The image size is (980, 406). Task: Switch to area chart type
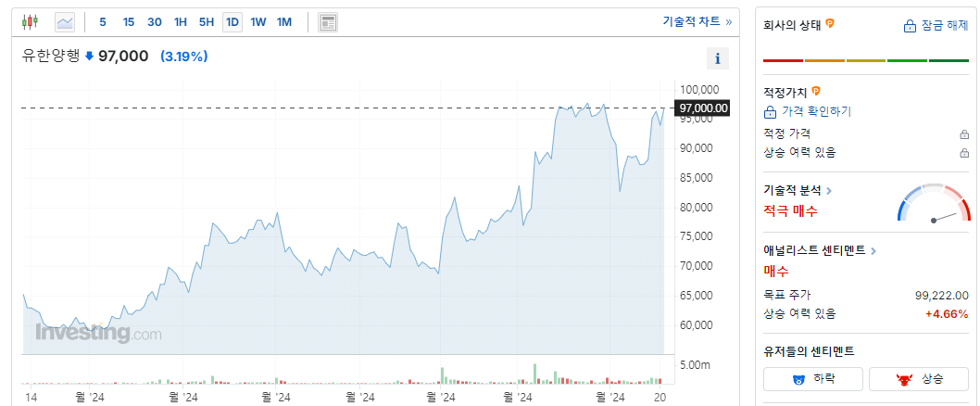(64, 22)
